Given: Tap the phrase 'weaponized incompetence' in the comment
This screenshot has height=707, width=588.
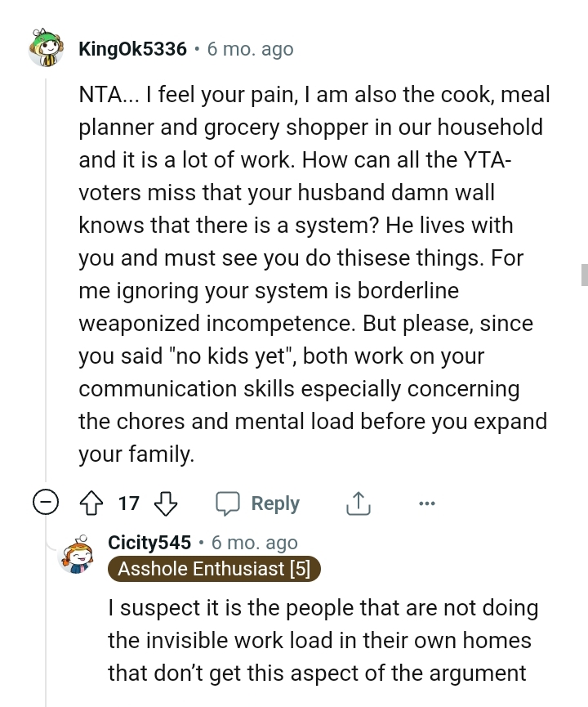Looking at the screenshot, I should (217, 322).
